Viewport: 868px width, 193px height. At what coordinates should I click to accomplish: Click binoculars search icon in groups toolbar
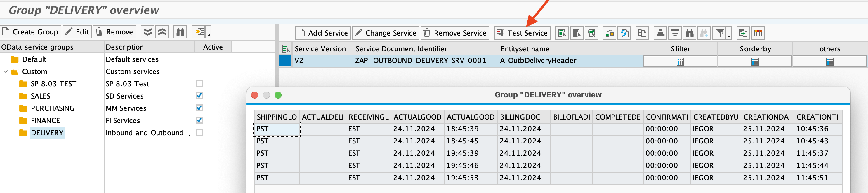(180, 32)
